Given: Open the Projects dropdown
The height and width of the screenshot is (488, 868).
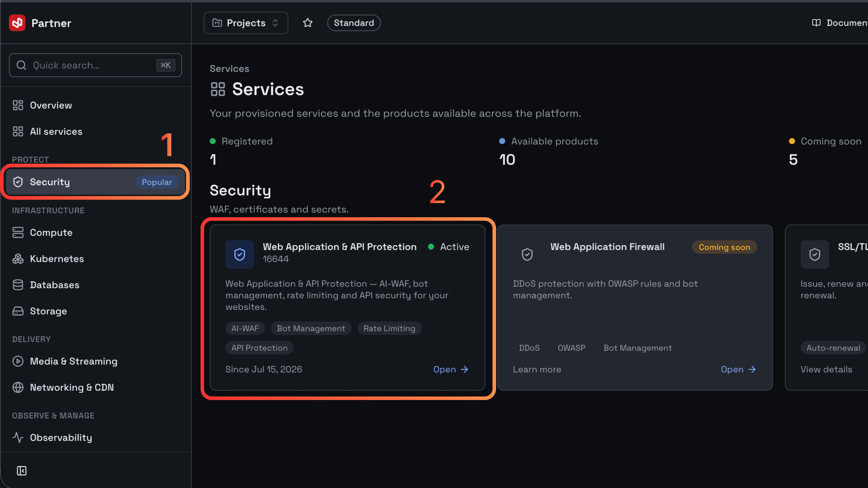Looking at the screenshot, I should [x=246, y=23].
